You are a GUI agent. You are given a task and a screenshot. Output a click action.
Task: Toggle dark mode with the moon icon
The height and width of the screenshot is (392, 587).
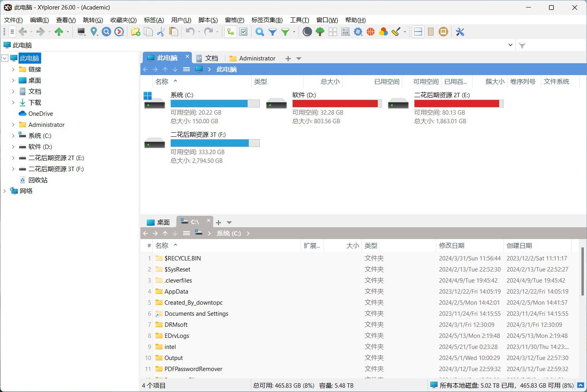(x=307, y=32)
